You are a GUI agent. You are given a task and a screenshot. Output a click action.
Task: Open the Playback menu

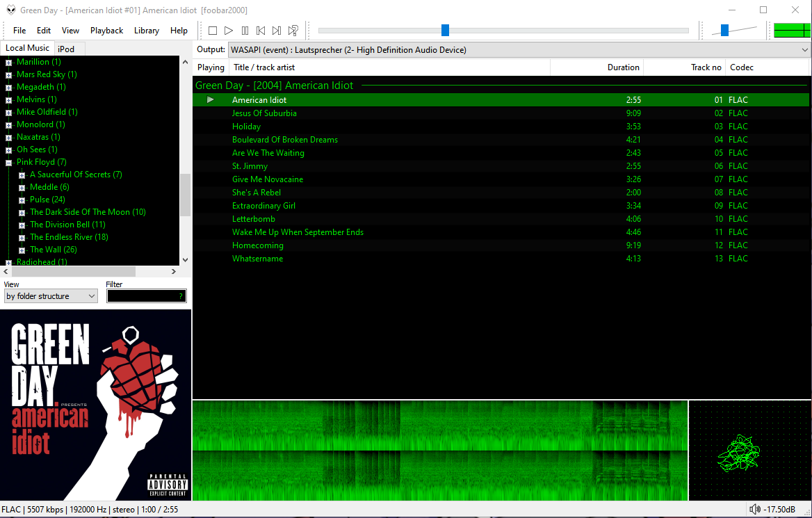click(x=106, y=31)
